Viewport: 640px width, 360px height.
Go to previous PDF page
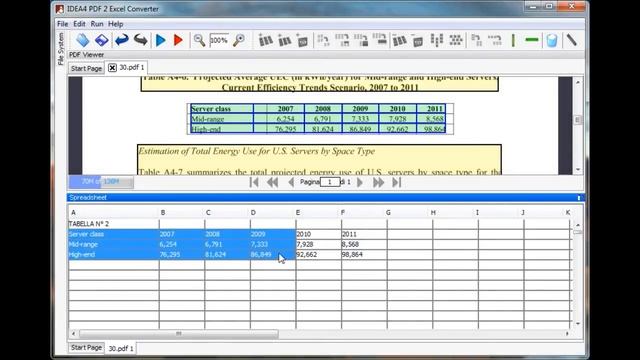tap(291, 182)
